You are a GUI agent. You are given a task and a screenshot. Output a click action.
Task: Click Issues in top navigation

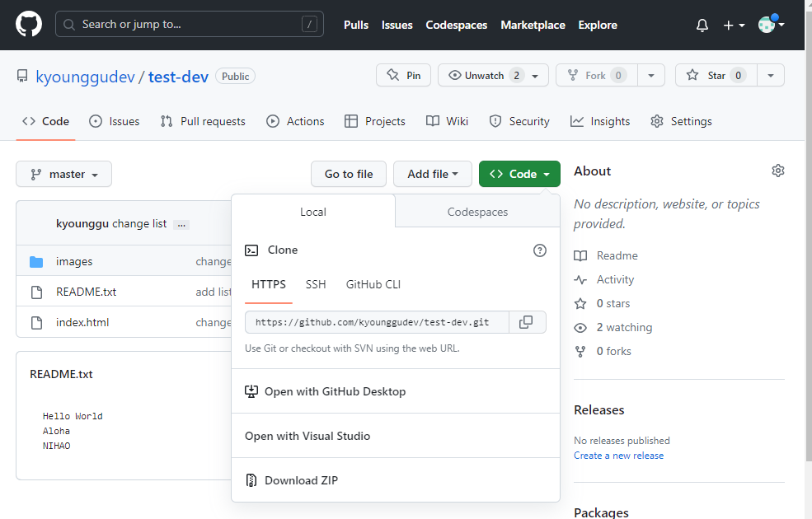(x=397, y=25)
